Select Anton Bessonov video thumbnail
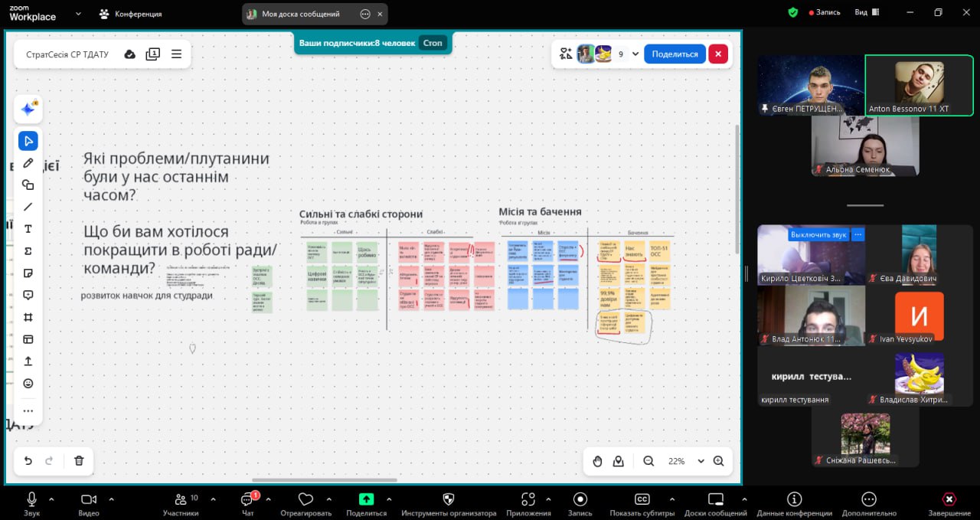 coord(920,85)
